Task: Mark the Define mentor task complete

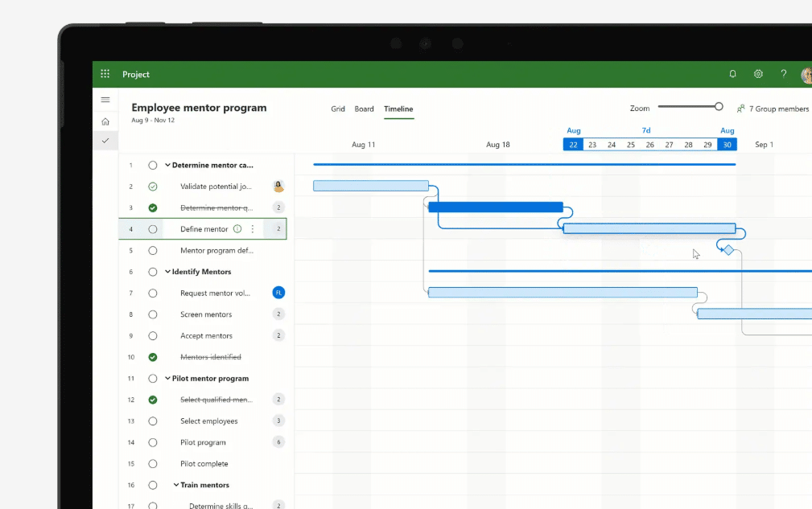Action: click(153, 228)
